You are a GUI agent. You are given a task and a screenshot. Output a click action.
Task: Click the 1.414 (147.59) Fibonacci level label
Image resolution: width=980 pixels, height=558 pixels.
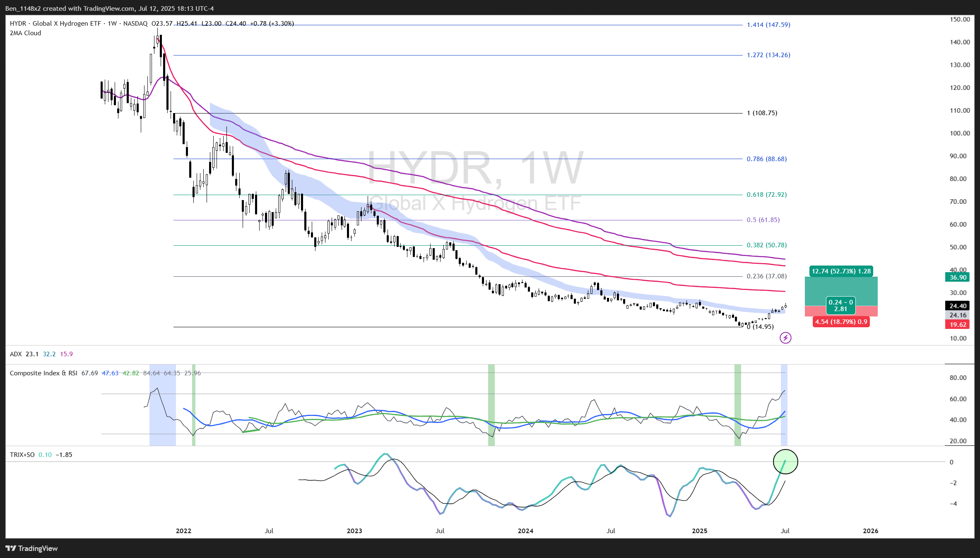tap(768, 25)
